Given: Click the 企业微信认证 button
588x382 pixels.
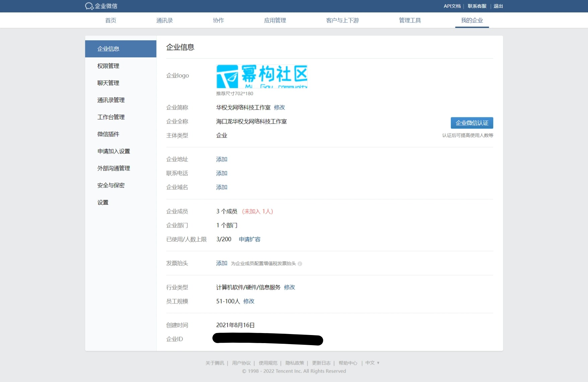Looking at the screenshot, I should coord(472,123).
